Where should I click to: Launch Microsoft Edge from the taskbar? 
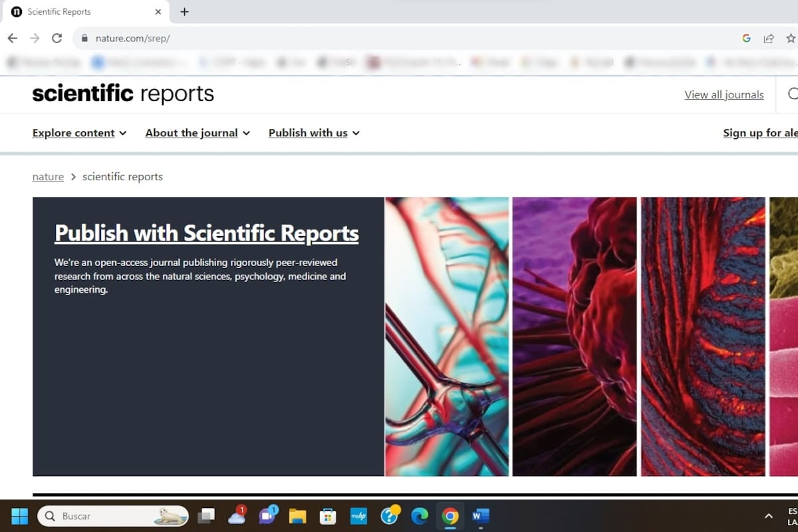click(x=420, y=516)
